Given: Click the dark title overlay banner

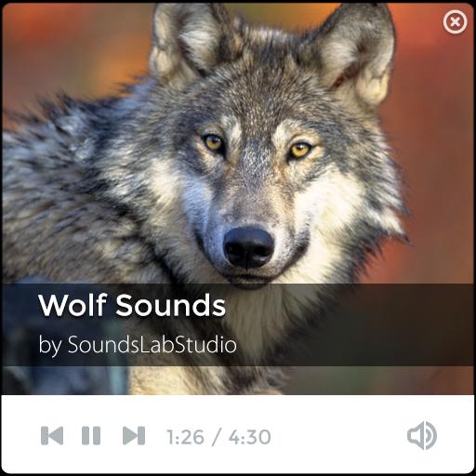Looking at the screenshot, I should click(238, 324).
